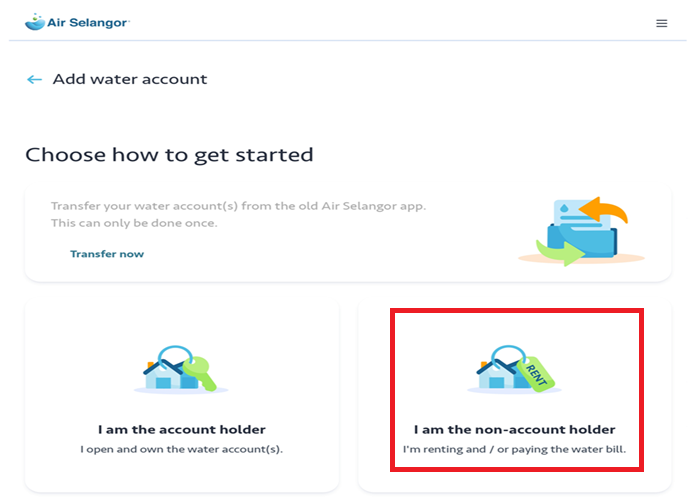Choose 'I am the account holder'

tap(182, 429)
